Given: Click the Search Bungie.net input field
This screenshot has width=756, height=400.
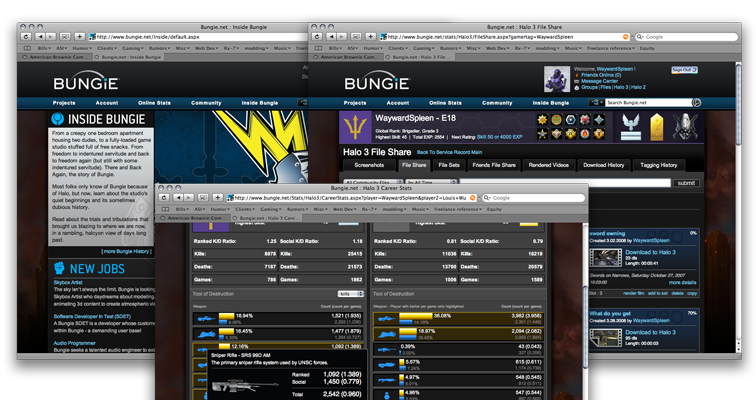Looking at the screenshot, I should coord(648,102).
